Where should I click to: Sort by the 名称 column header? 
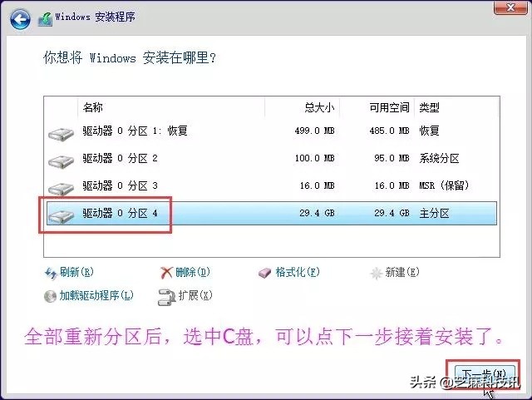(171, 107)
